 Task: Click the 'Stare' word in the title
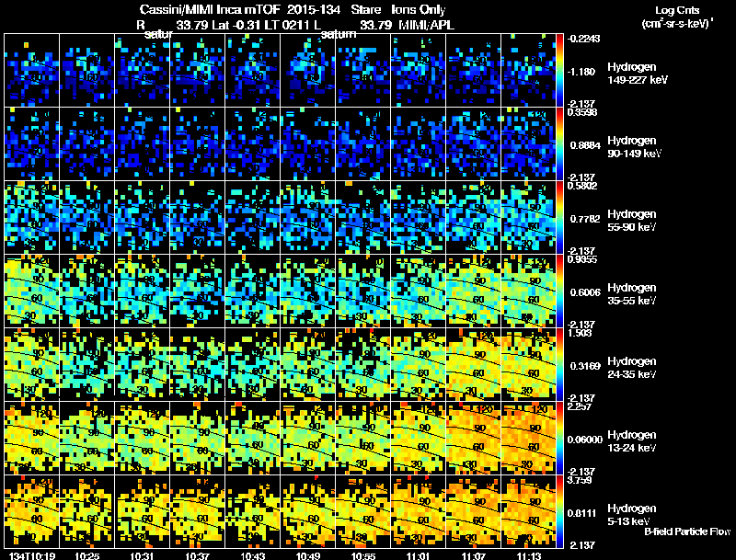pos(366,10)
